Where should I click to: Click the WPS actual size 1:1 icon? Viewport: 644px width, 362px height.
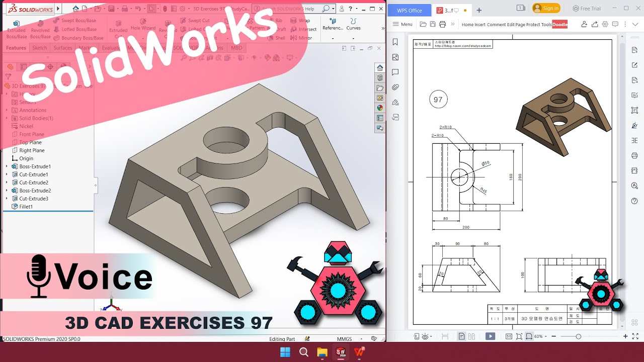click(x=509, y=336)
